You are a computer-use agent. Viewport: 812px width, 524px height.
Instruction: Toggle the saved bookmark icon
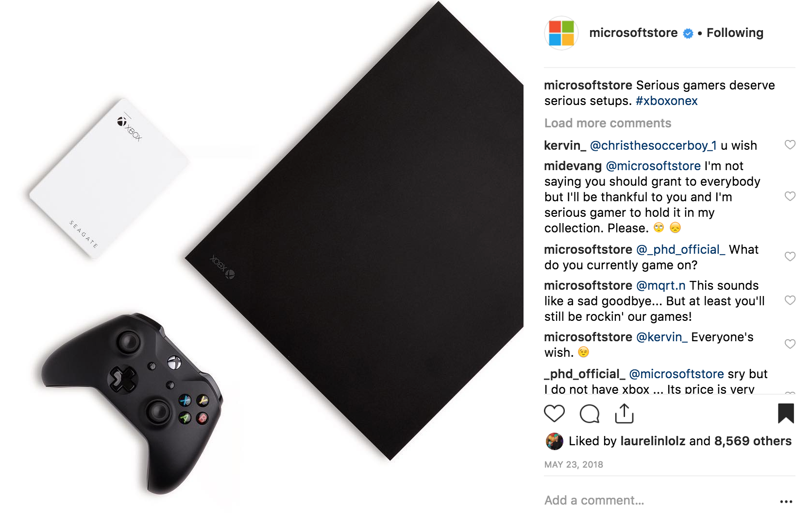click(x=785, y=413)
